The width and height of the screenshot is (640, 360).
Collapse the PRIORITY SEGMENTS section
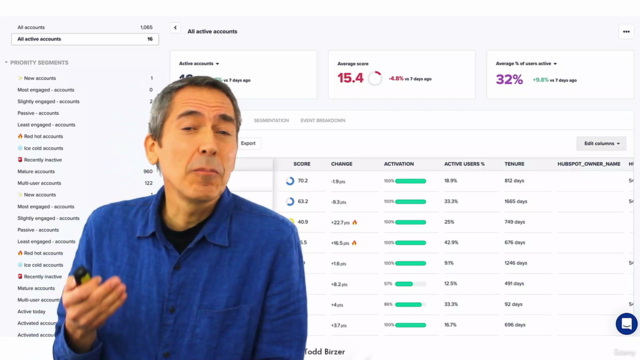point(6,62)
